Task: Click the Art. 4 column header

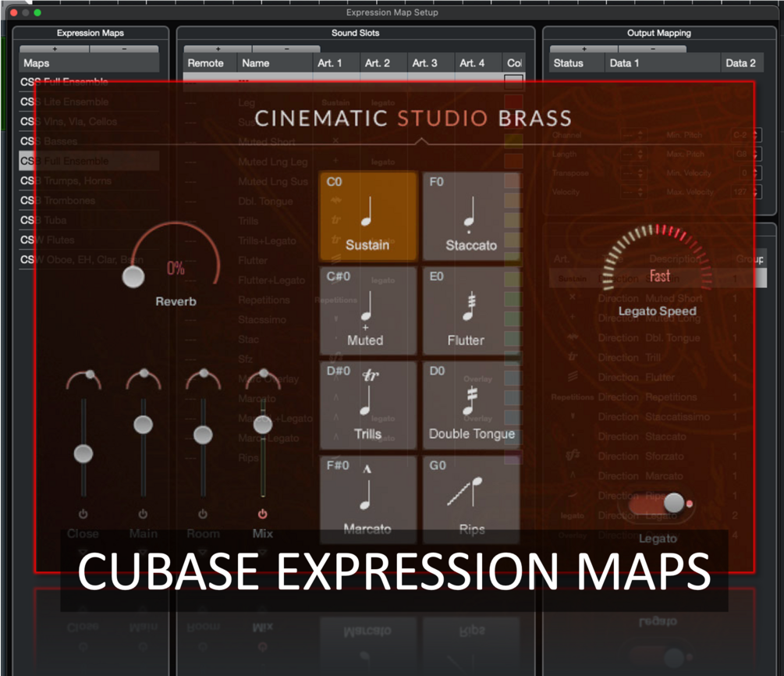Action: pos(478,63)
